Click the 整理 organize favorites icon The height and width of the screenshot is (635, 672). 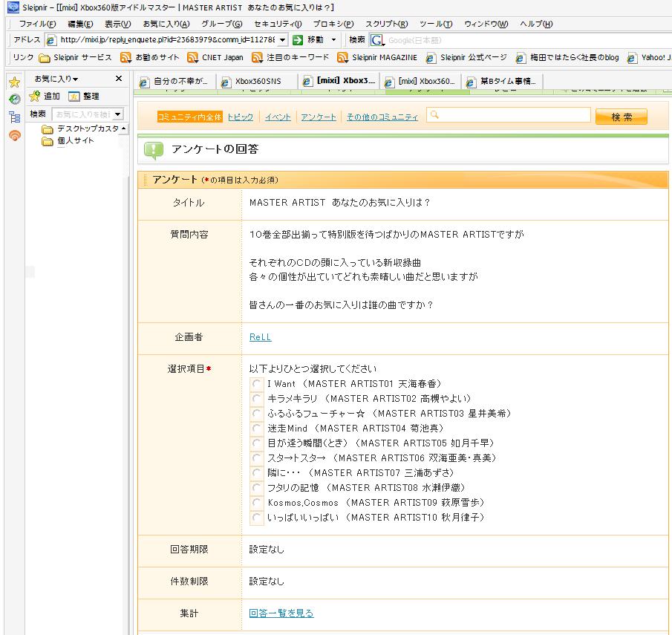(74, 97)
